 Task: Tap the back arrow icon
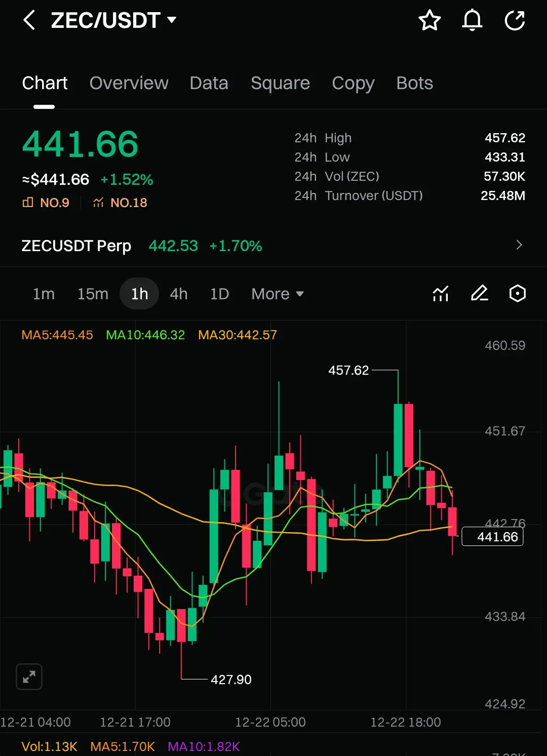tap(29, 20)
